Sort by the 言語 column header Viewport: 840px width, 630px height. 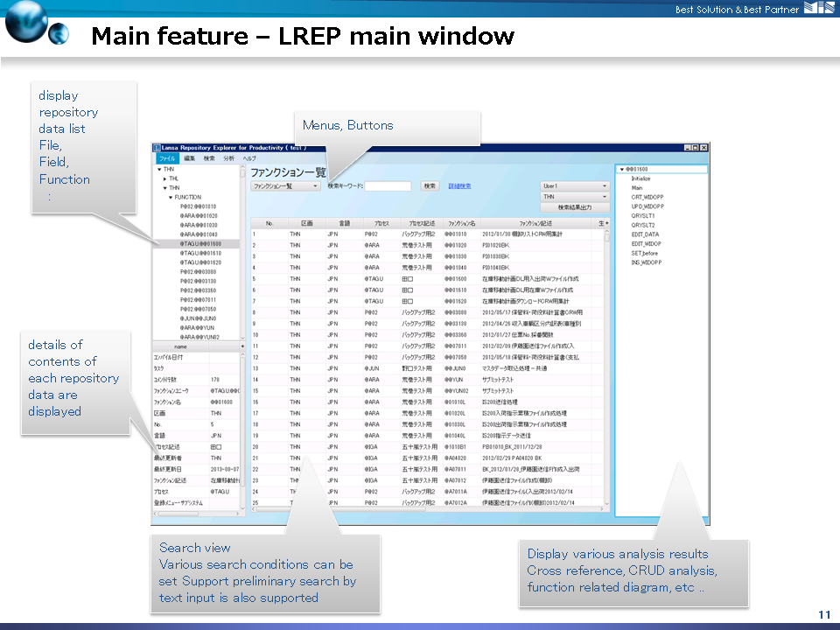tap(345, 223)
